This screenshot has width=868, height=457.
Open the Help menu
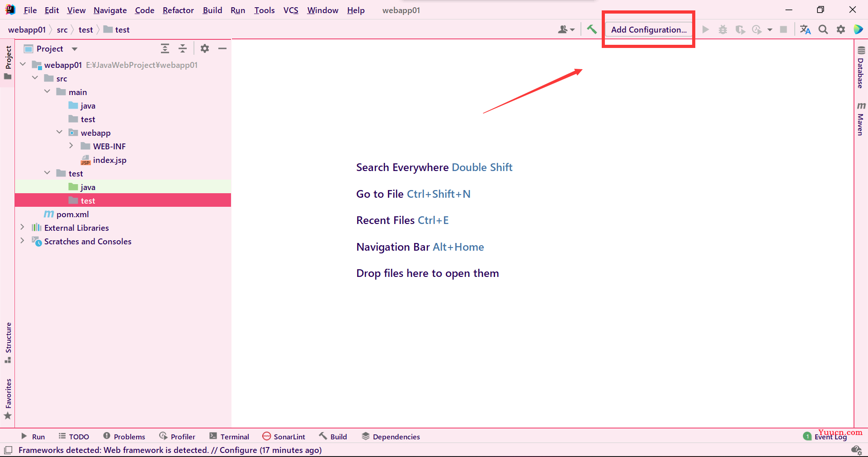click(x=356, y=10)
